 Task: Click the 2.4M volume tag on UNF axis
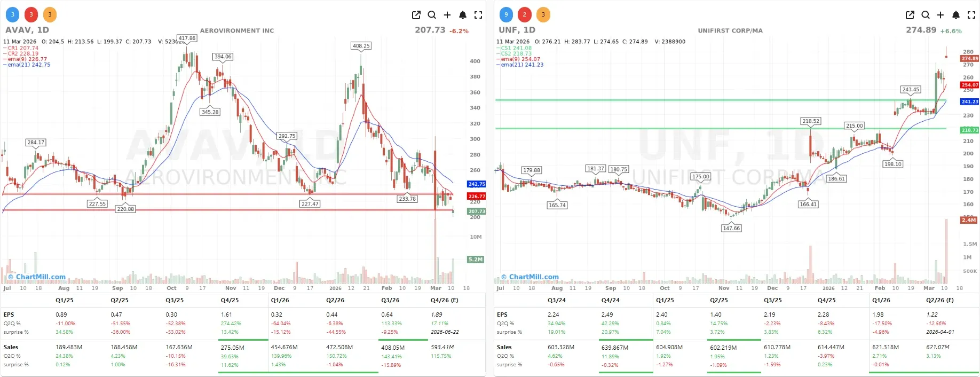click(969, 220)
